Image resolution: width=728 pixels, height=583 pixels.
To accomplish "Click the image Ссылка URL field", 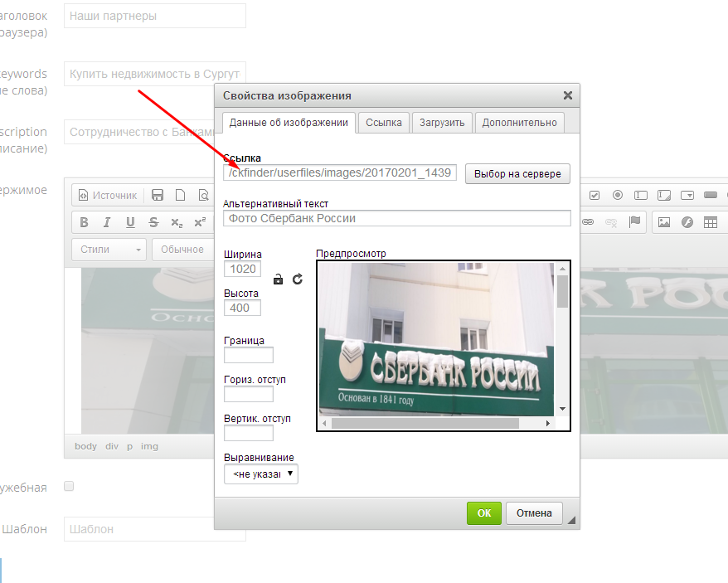I will point(339,172).
